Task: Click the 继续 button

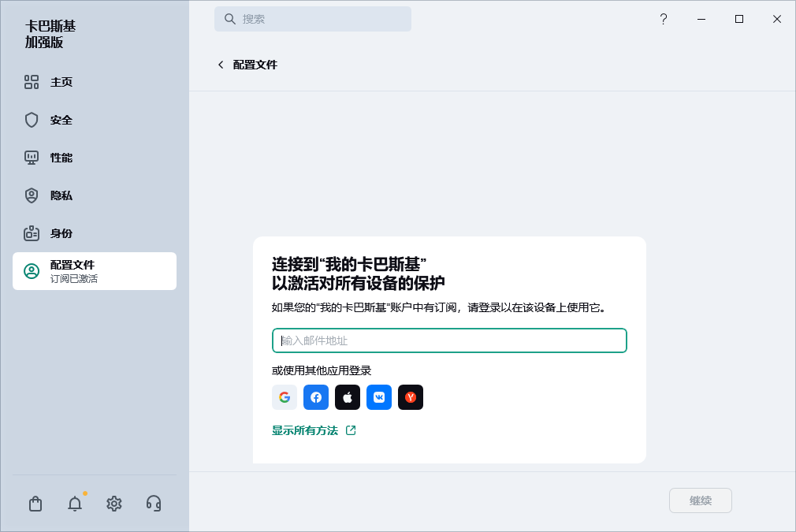Action: [700, 500]
